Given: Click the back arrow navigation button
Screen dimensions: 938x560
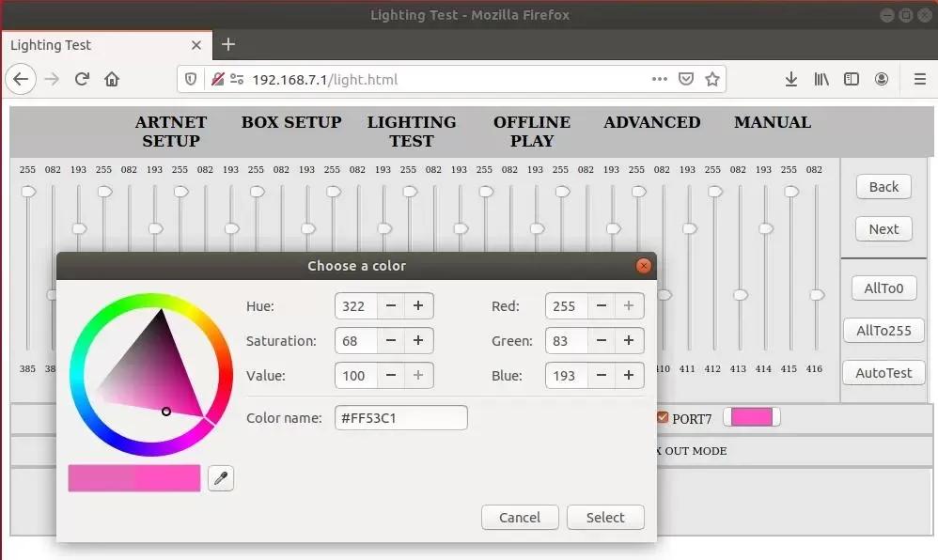Looking at the screenshot, I should 21,80.
